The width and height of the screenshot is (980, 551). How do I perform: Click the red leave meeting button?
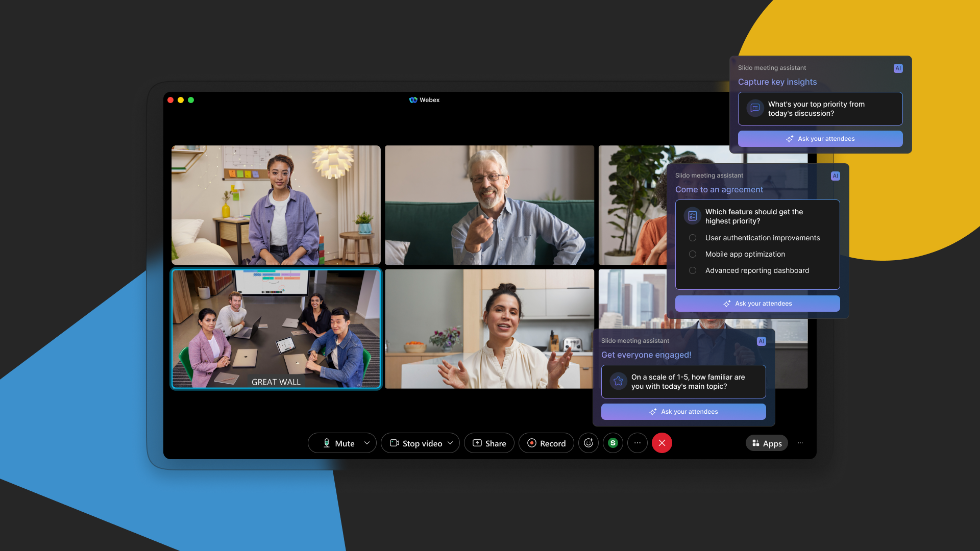point(662,443)
